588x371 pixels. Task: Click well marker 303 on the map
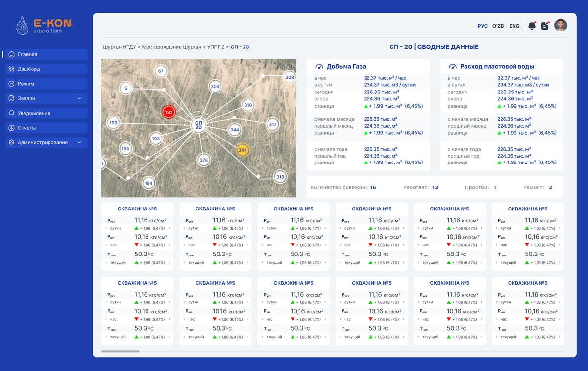tap(215, 87)
